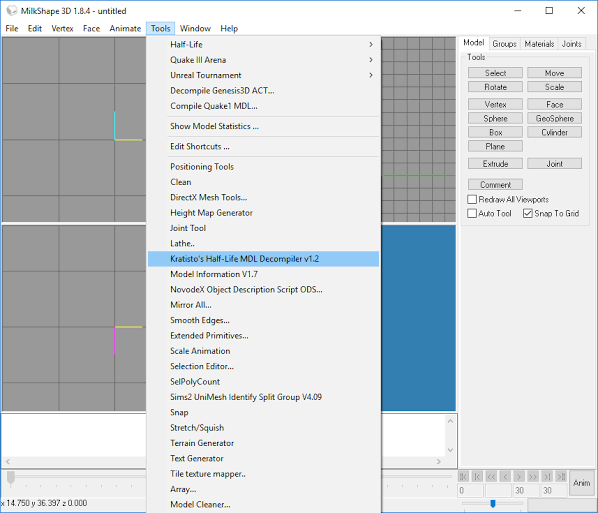Open the File menu

(x=12, y=29)
